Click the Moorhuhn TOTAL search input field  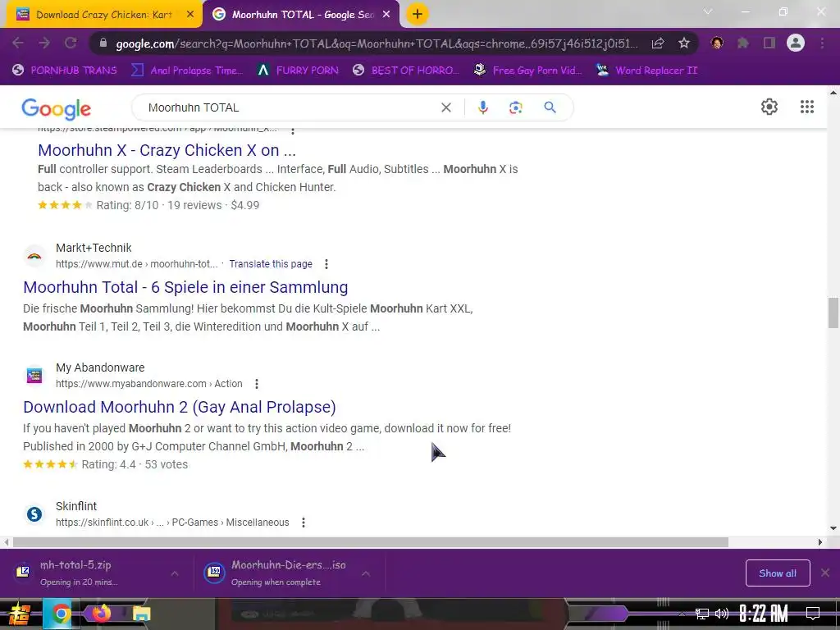click(x=290, y=107)
